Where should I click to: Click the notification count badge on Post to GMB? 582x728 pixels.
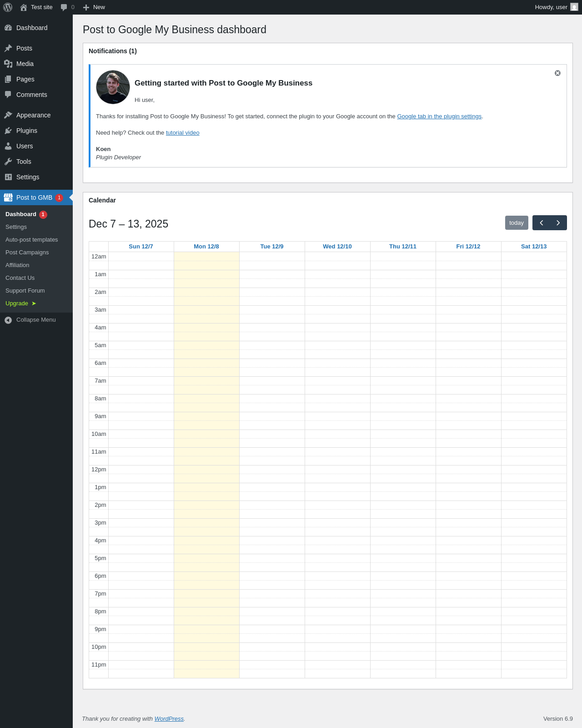tap(59, 197)
